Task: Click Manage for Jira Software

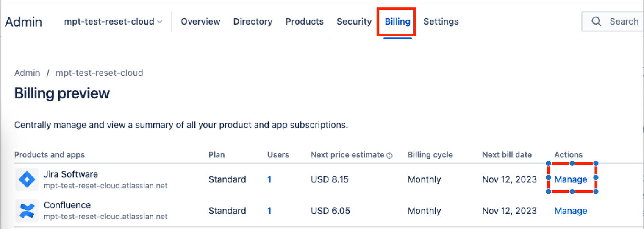Action: (570, 179)
